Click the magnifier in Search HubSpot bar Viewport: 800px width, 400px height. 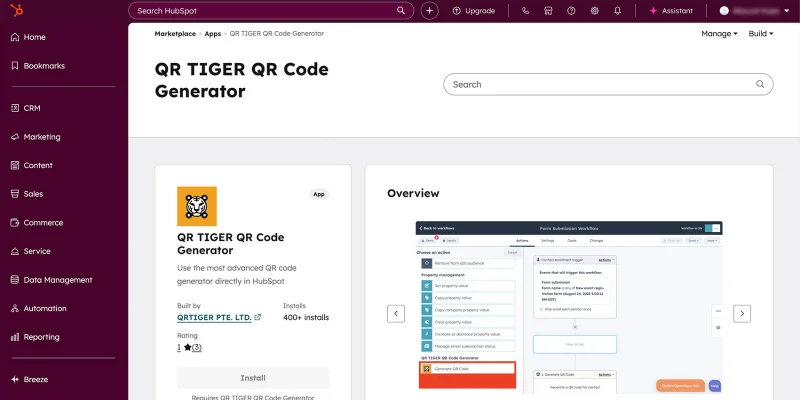pyautogui.click(x=401, y=10)
